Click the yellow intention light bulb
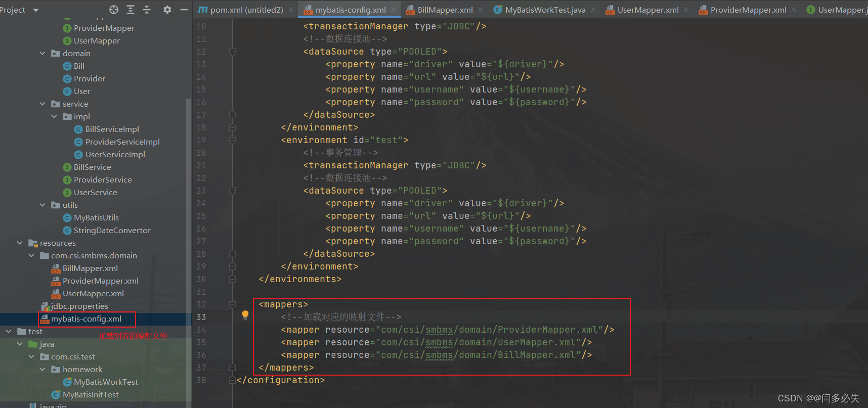 (245, 315)
